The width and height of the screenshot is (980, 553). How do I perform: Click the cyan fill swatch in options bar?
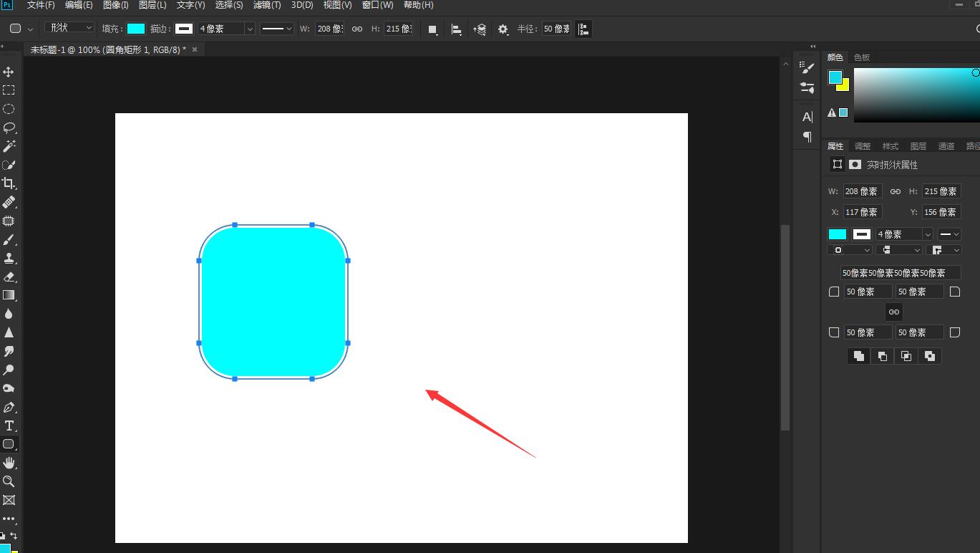135,29
